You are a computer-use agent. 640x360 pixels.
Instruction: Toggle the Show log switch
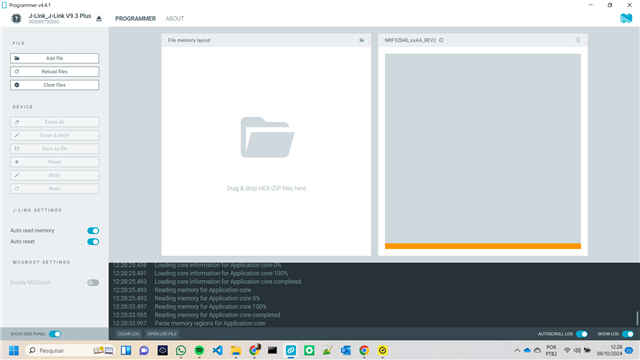(628, 334)
